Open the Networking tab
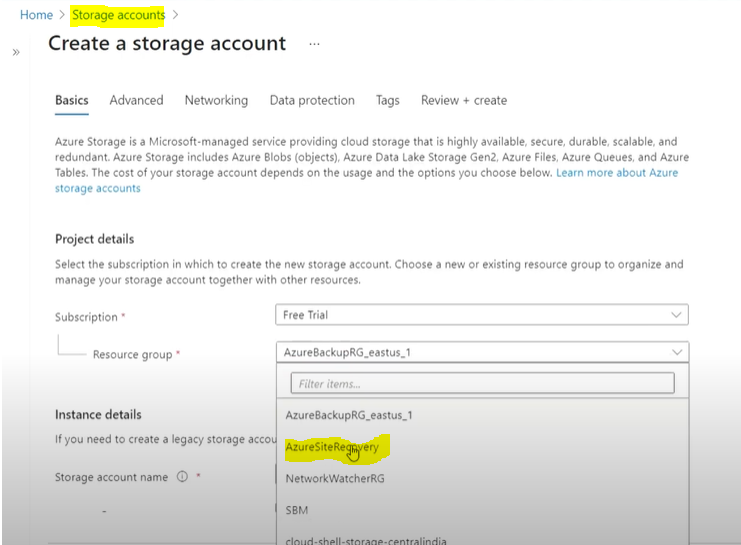The height and width of the screenshot is (545, 741). coord(216,101)
